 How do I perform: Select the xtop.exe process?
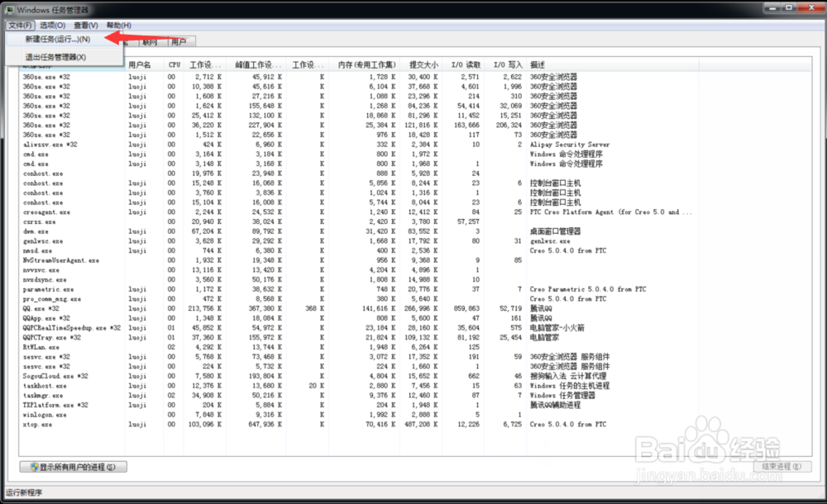click(x=37, y=425)
